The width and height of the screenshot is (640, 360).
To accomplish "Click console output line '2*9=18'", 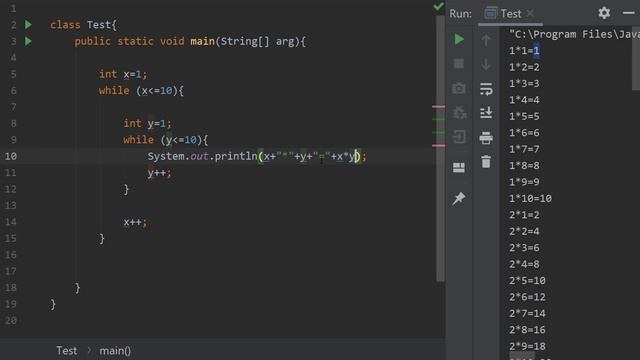I will tap(527, 346).
